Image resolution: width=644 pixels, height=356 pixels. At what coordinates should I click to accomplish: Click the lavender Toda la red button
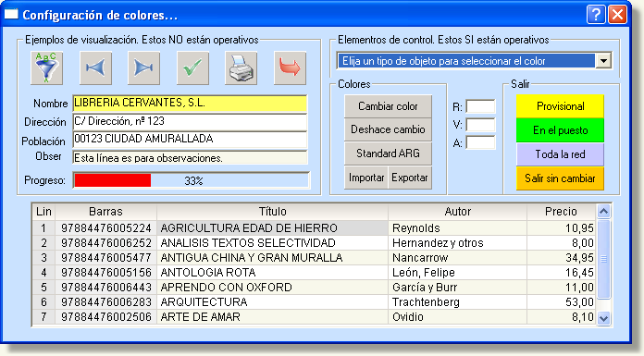click(560, 154)
